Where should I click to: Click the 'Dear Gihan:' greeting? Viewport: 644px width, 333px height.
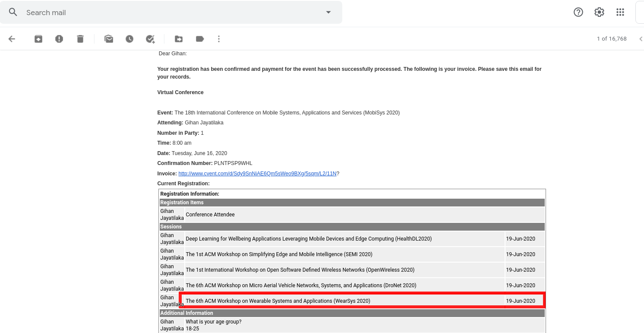coord(173,54)
